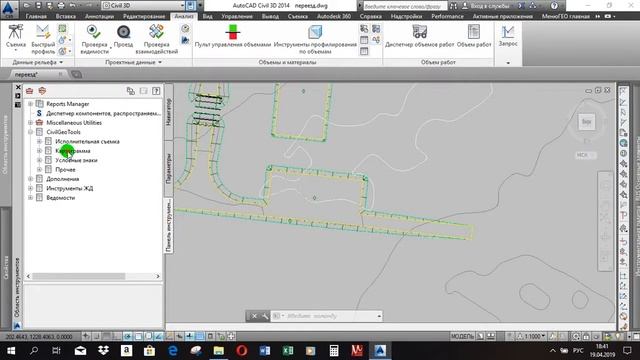Open Диспетчер объемов работ
Screen dimensions: 640x360
(x=420, y=37)
